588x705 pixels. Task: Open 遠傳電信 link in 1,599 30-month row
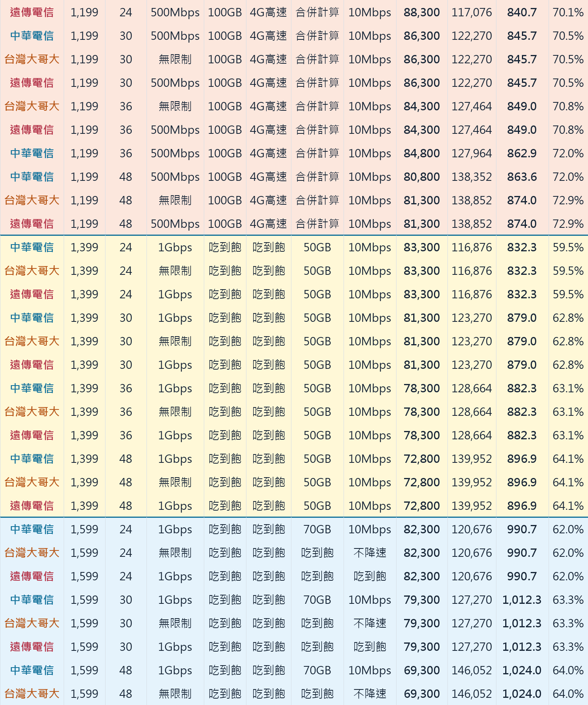(x=32, y=647)
